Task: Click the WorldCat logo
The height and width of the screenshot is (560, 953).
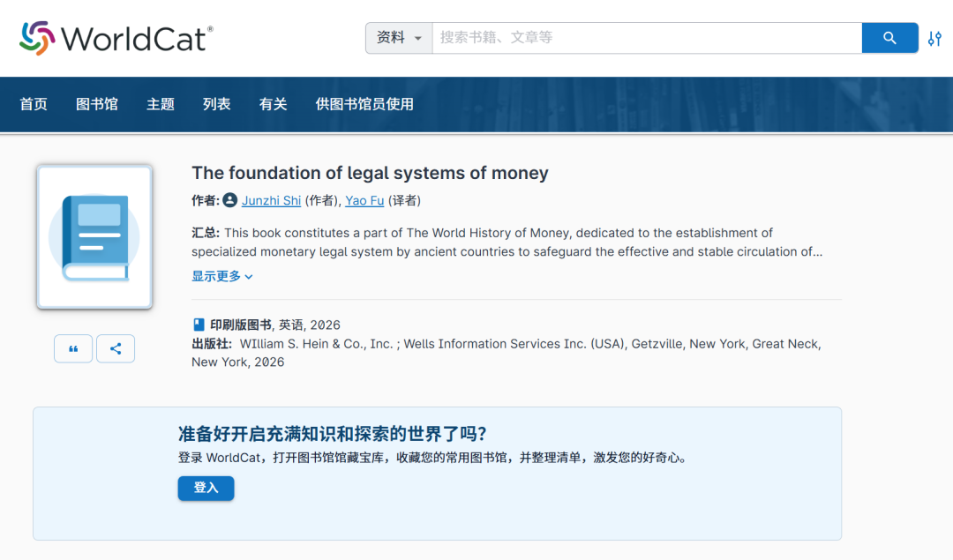Action: tap(116, 38)
